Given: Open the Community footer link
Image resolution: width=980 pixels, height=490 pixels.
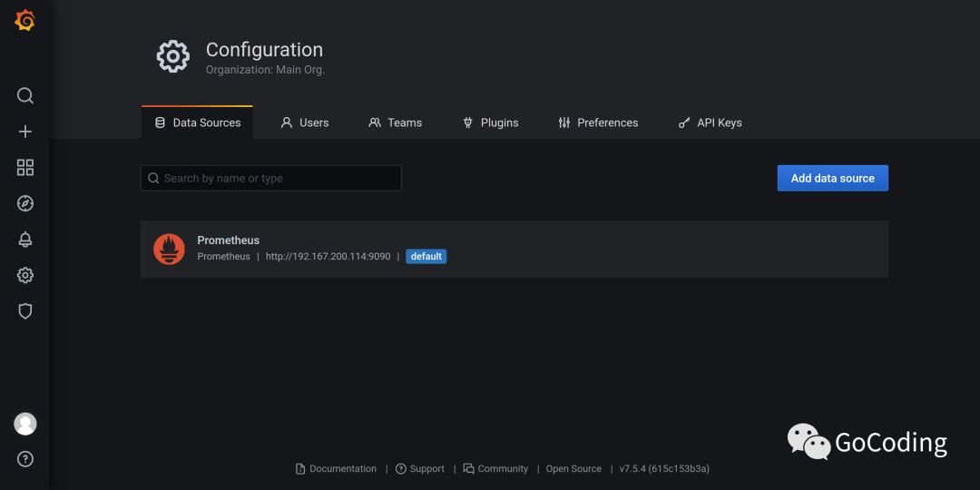Looking at the screenshot, I should [x=495, y=469].
